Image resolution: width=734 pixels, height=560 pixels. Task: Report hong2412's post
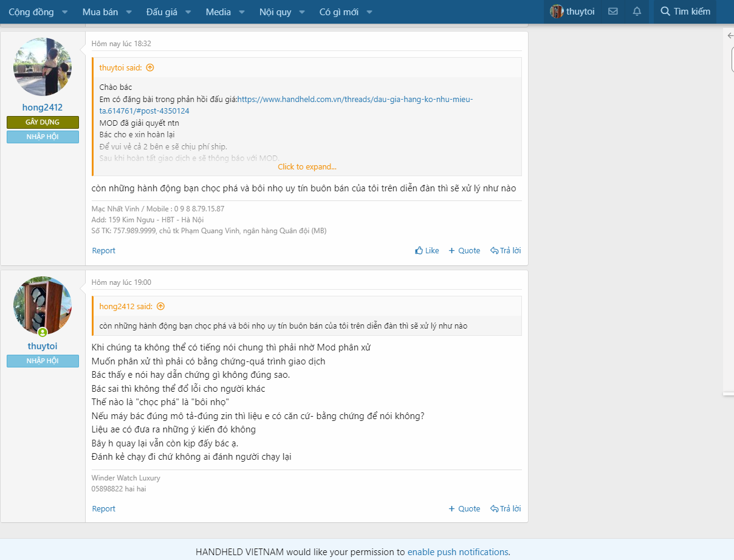pos(103,251)
